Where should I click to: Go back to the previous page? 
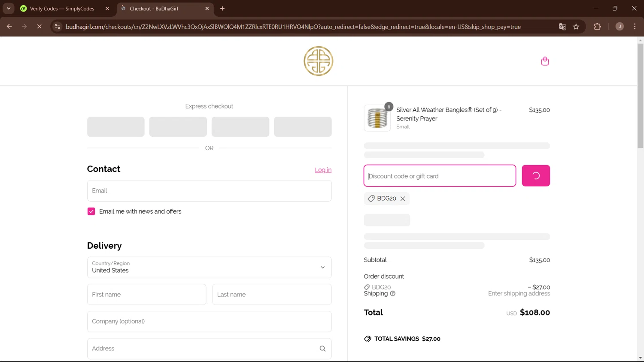point(9,27)
